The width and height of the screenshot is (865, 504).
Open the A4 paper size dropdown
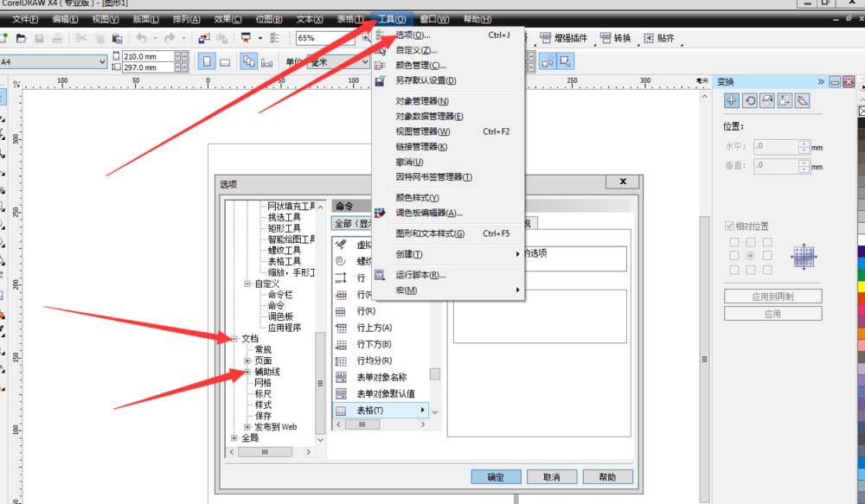[102, 61]
